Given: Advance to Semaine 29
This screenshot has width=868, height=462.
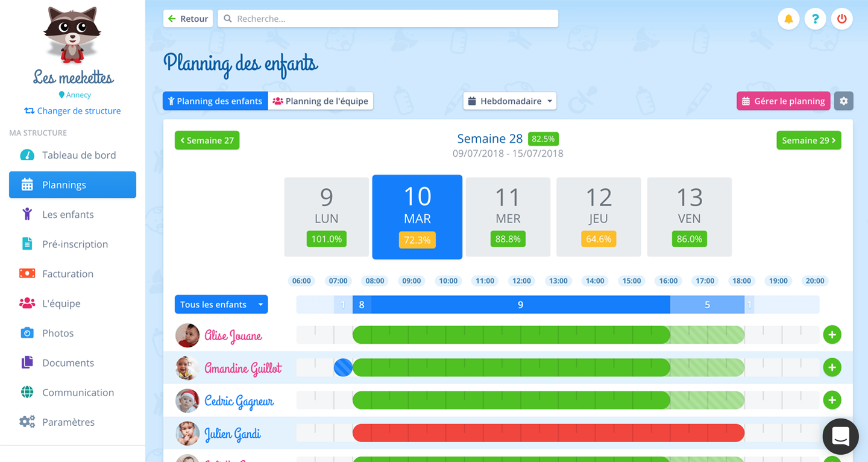Looking at the screenshot, I should (808, 141).
